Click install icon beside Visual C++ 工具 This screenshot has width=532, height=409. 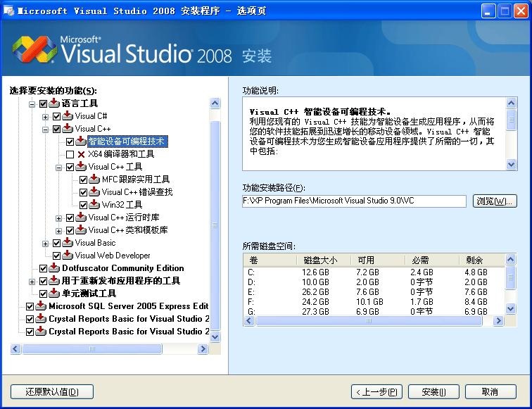pos(80,167)
